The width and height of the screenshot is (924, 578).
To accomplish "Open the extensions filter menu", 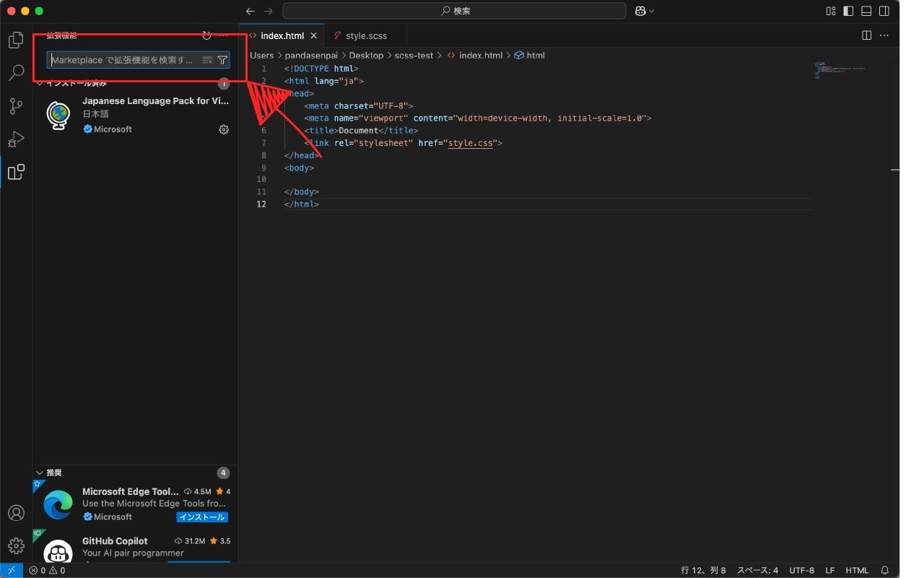I will (x=222, y=60).
